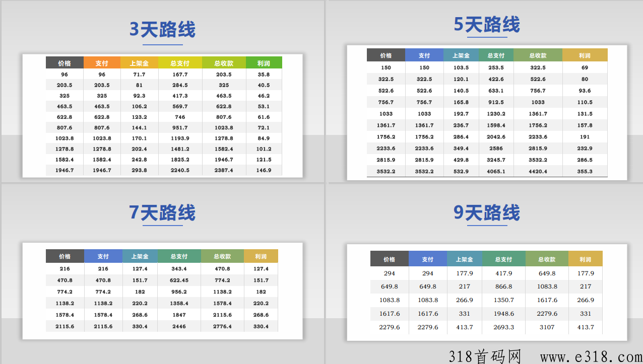This screenshot has width=643, height=364.
Task: Click cell value 422.6
Action: click(496, 79)
